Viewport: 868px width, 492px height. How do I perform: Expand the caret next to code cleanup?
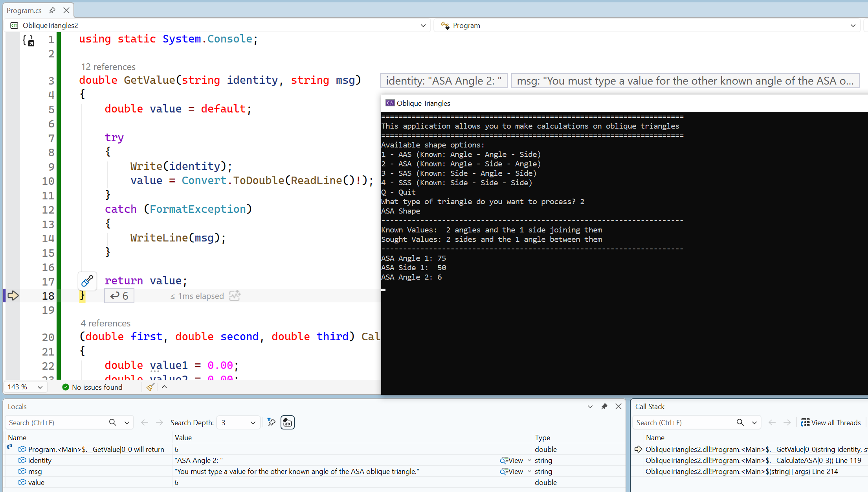(x=164, y=387)
